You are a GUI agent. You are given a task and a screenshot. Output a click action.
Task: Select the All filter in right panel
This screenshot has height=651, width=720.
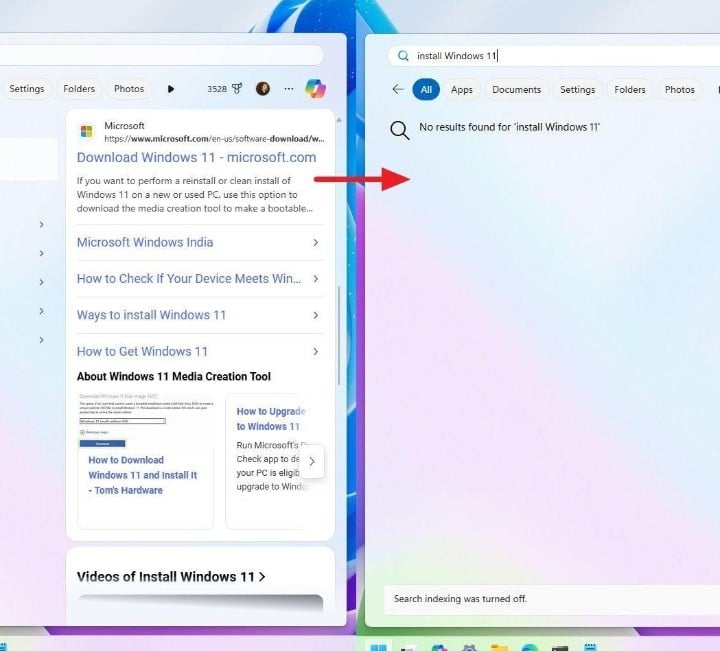[426, 90]
